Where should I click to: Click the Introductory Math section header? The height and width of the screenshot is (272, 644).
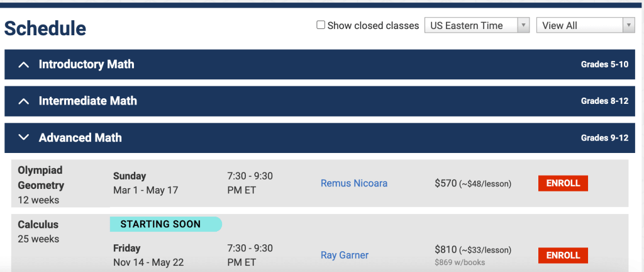[86, 64]
